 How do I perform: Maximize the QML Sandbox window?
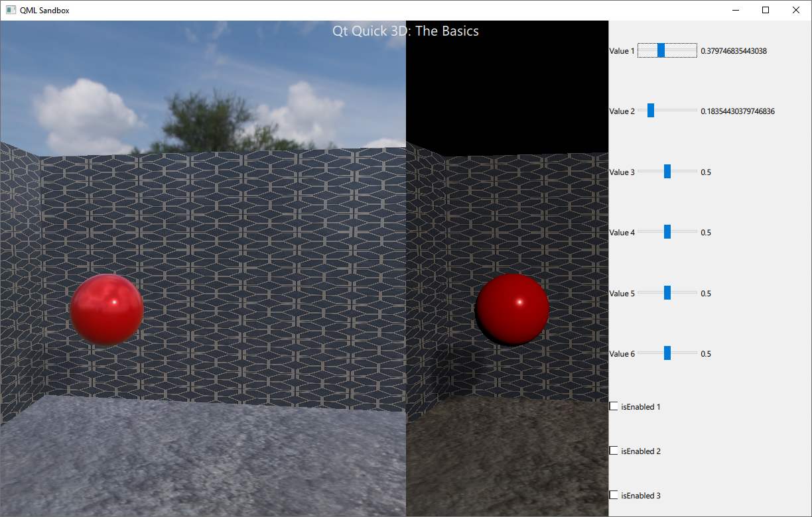tap(766, 10)
